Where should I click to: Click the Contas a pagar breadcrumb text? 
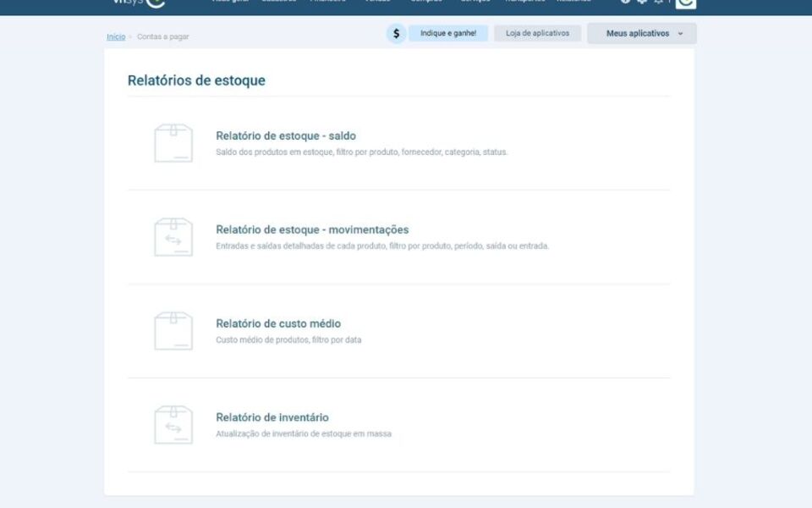(x=163, y=36)
